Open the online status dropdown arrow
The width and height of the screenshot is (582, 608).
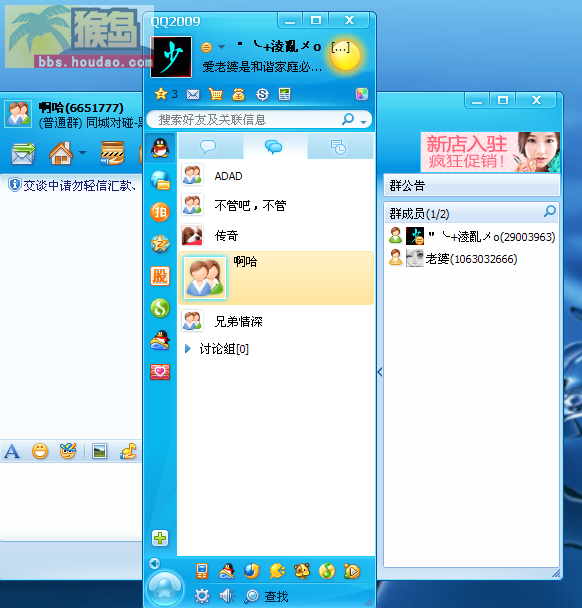[x=221, y=47]
